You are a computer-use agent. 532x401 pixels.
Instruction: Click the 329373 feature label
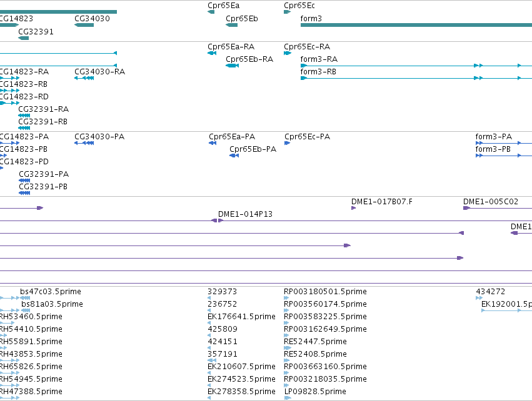[x=222, y=292]
